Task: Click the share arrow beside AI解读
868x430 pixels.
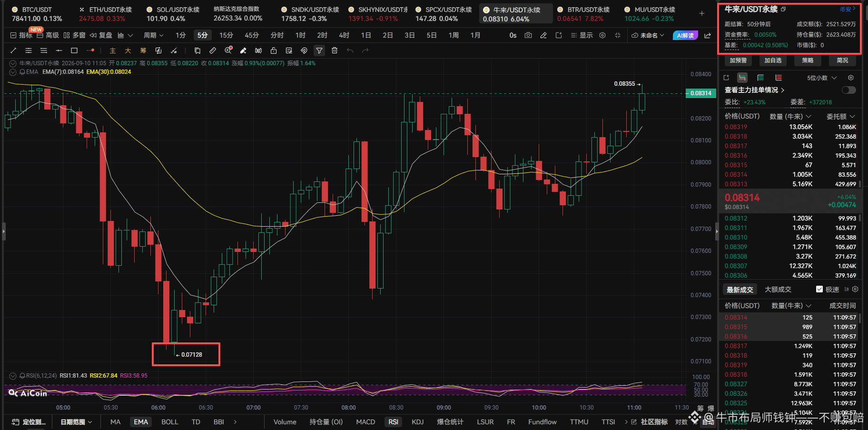Action: coord(708,35)
